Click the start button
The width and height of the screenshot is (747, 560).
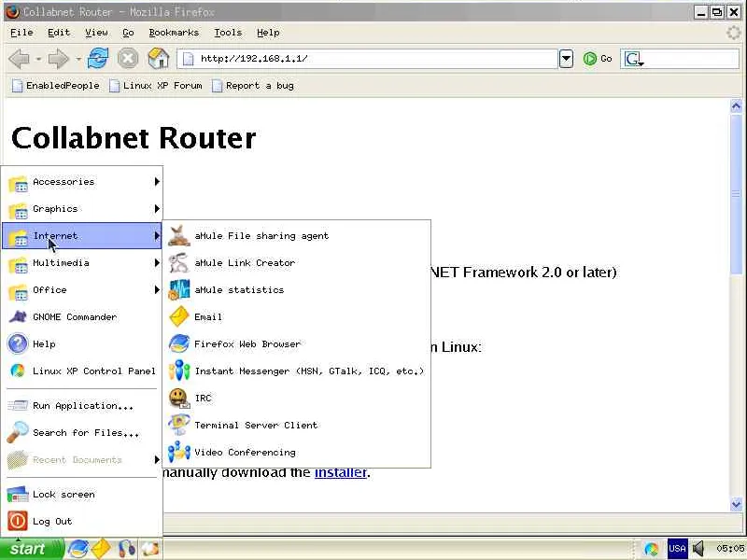coord(32,549)
